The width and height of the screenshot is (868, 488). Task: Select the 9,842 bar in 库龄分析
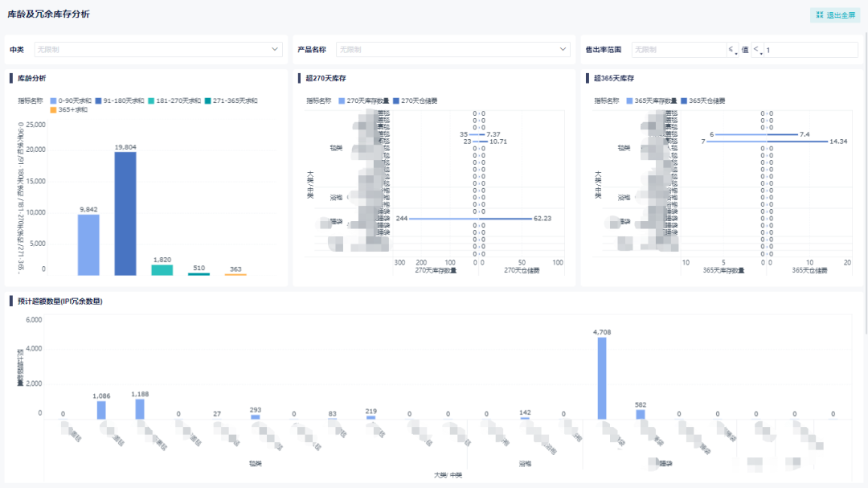pos(88,245)
